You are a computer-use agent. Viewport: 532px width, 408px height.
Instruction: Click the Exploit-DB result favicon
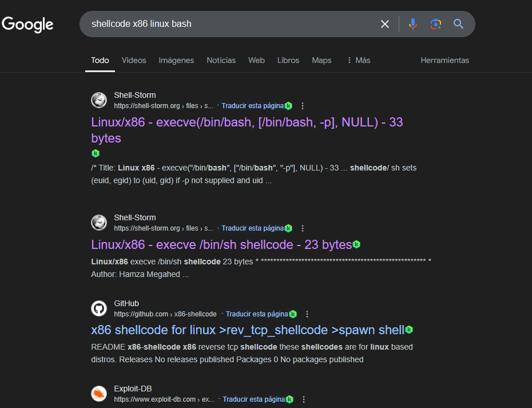99,394
